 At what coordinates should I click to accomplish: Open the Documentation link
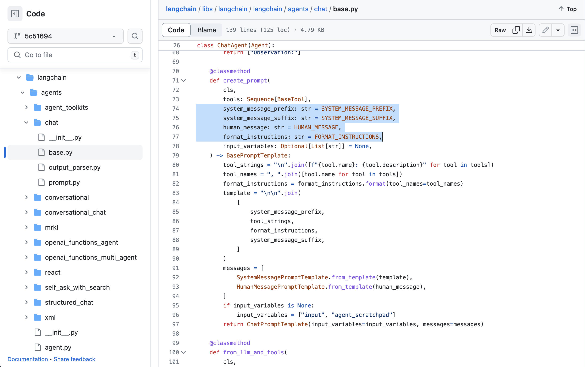click(28, 359)
